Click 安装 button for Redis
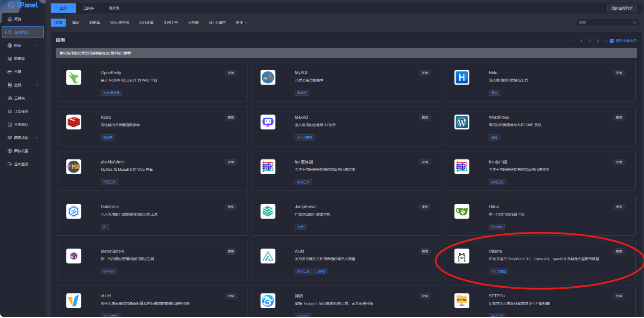 pos(231,118)
